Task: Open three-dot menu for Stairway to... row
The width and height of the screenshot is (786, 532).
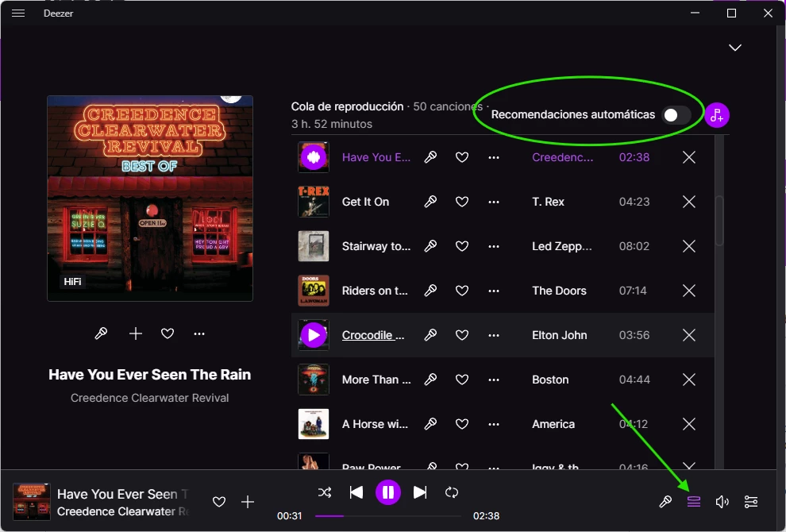Action: point(494,246)
